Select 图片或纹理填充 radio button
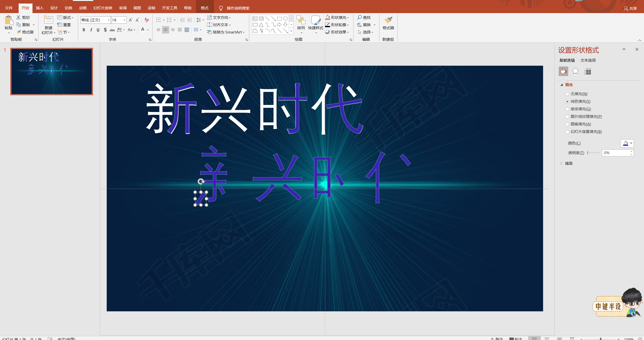This screenshot has width=644, height=340. pos(567,117)
